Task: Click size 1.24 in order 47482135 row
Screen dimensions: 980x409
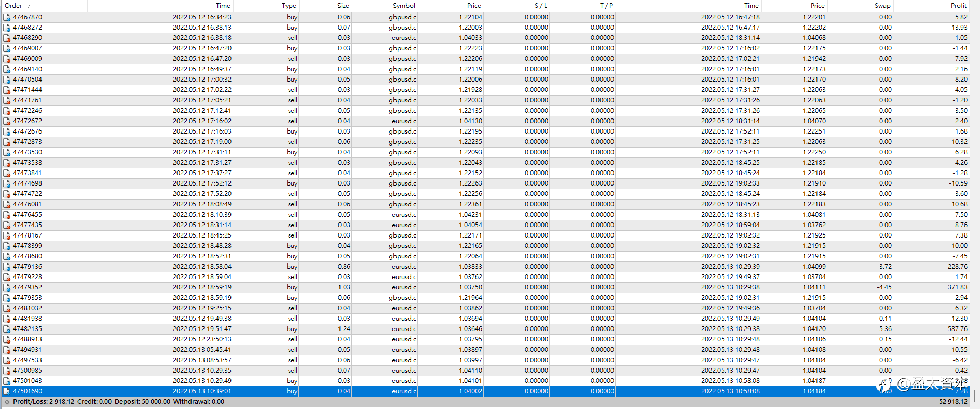Action: click(344, 329)
